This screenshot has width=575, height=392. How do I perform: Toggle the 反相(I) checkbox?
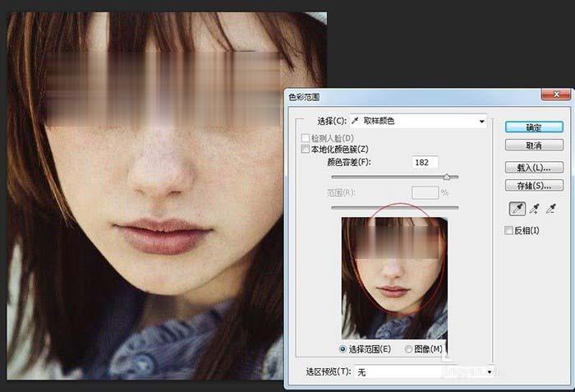tap(508, 230)
